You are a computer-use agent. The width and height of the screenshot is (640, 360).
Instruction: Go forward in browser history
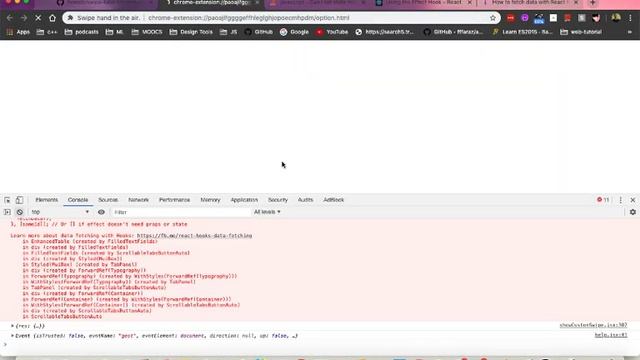point(24,18)
